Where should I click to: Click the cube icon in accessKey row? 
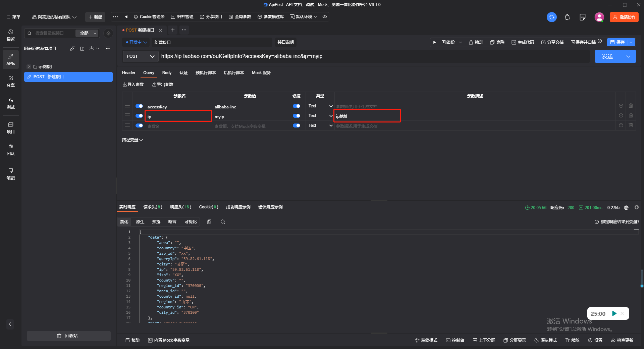(x=621, y=106)
